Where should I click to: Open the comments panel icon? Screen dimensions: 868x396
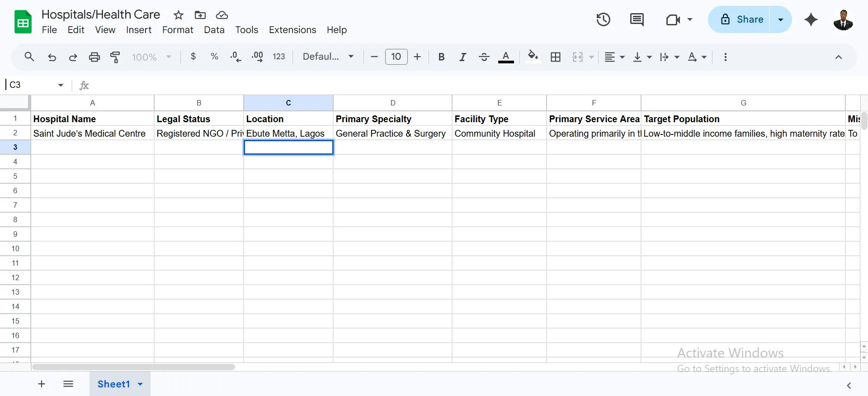point(637,19)
